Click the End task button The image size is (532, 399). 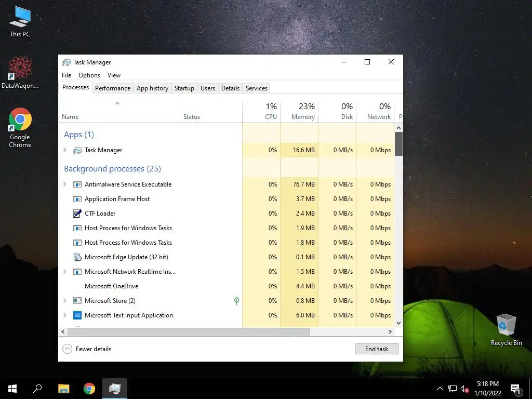(x=377, y=349)
